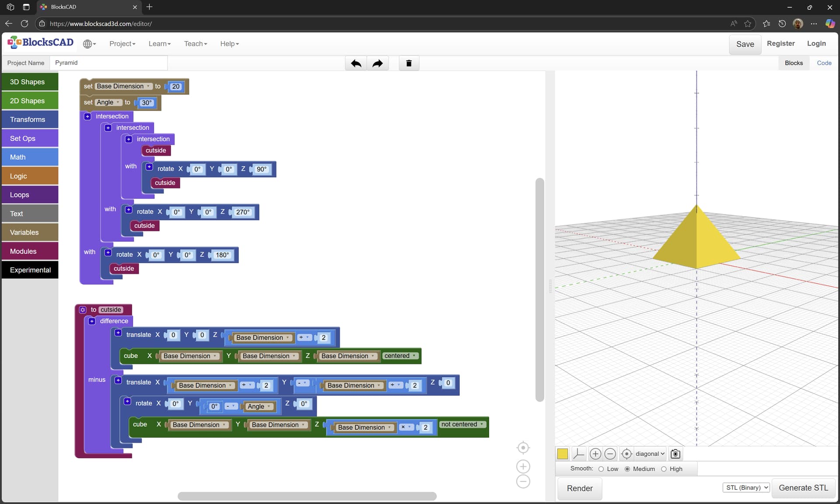Zoom out the 3D render view
Image resolution: width=840 pixels, height=504 pixels.
tap(610, 454)
